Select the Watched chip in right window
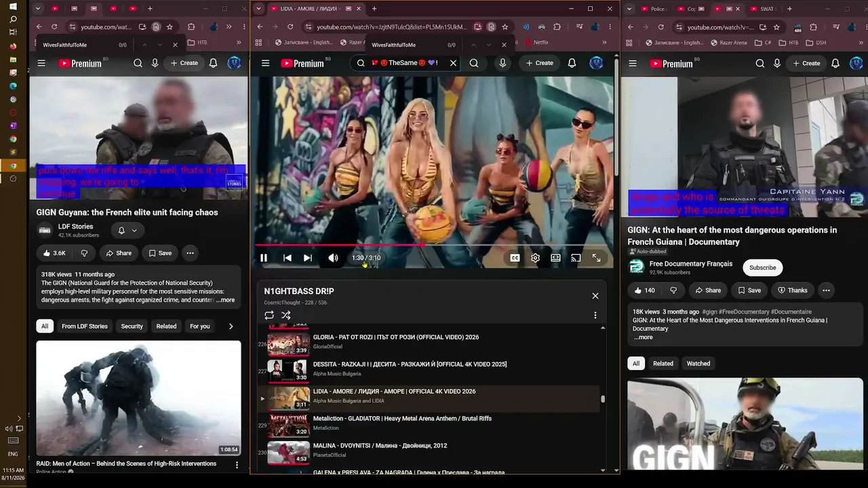 coord(698,364)
